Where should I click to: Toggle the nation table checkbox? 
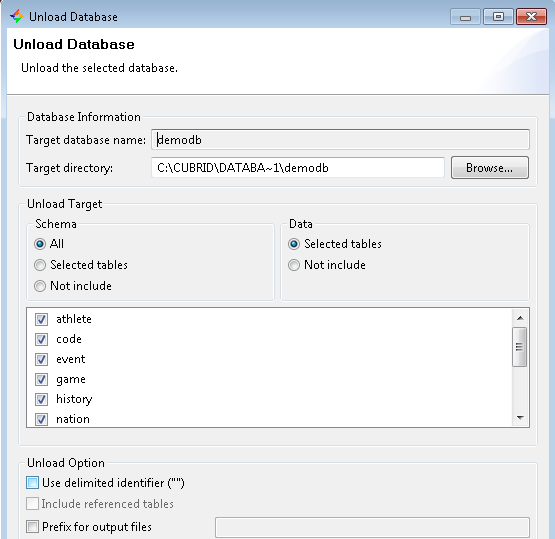tap(41, 419)
